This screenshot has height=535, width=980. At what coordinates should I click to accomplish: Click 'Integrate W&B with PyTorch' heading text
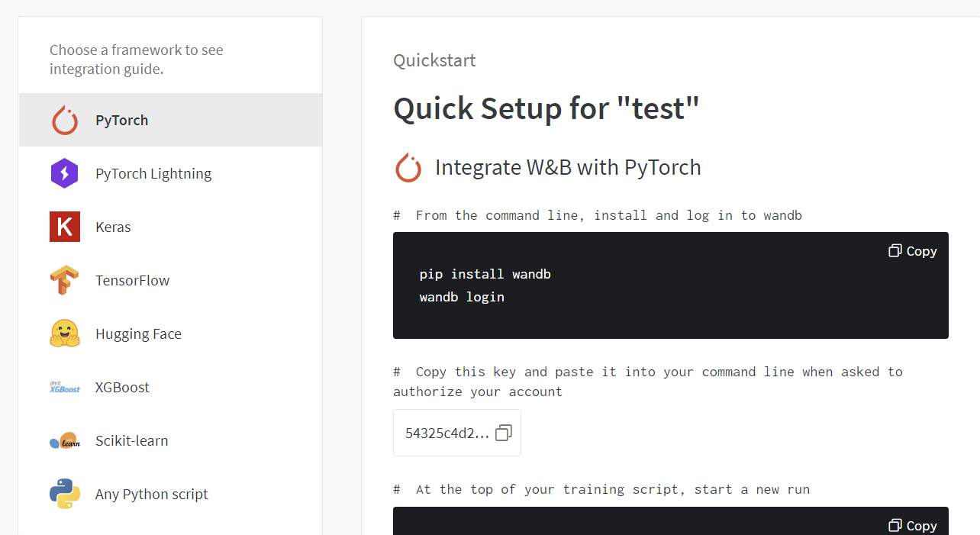click(x=568, y=167)
